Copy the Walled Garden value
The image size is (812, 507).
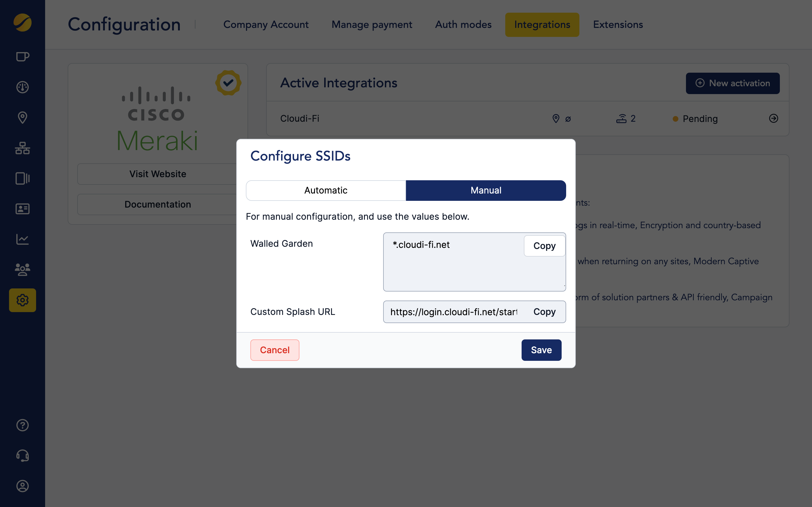click(x=544, y=245)
